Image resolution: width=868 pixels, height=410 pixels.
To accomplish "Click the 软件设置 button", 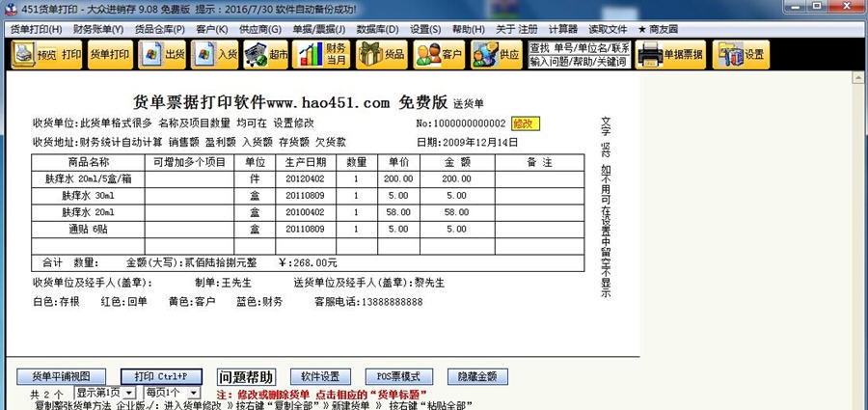I will [x=320, y=377].
